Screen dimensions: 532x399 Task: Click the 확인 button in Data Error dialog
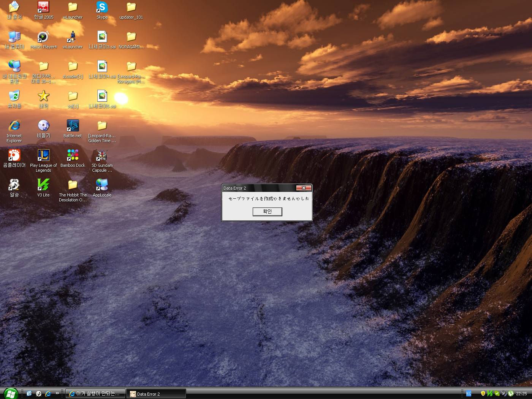coord(267,212)
